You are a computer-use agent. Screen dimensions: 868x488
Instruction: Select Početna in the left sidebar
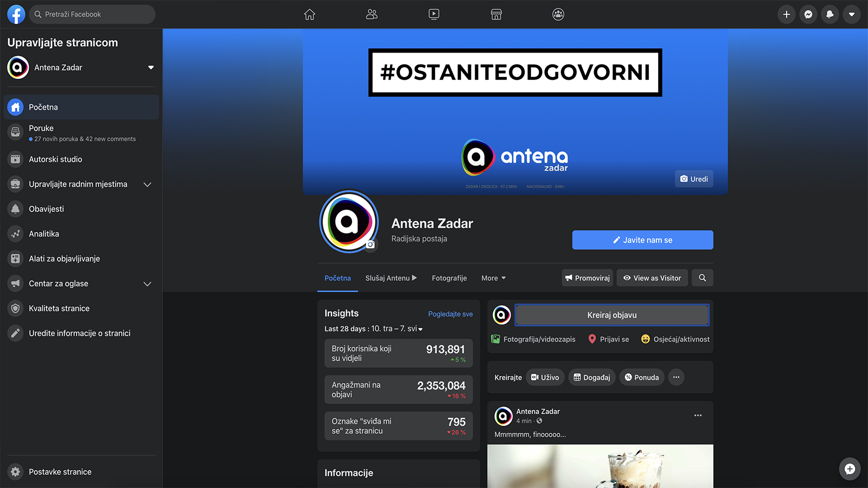tap(81, 107)
